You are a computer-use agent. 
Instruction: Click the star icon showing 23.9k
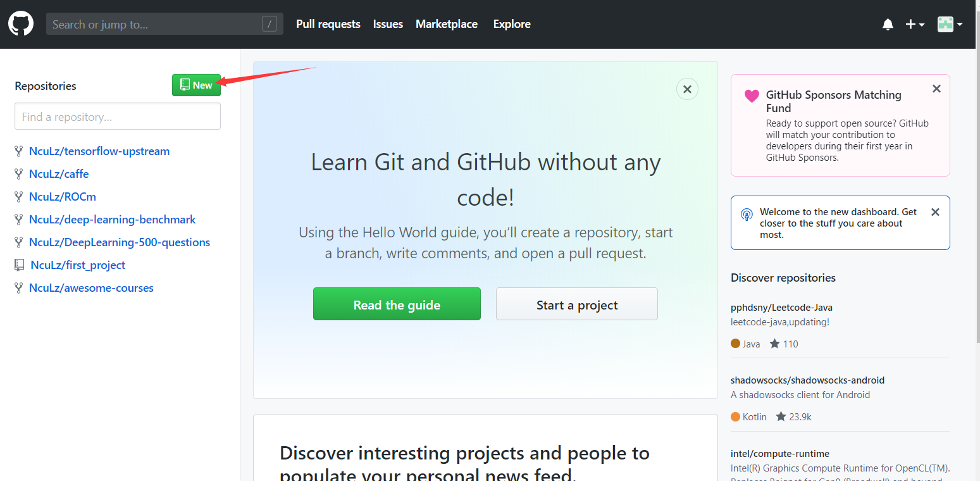(x=781, y=416)
